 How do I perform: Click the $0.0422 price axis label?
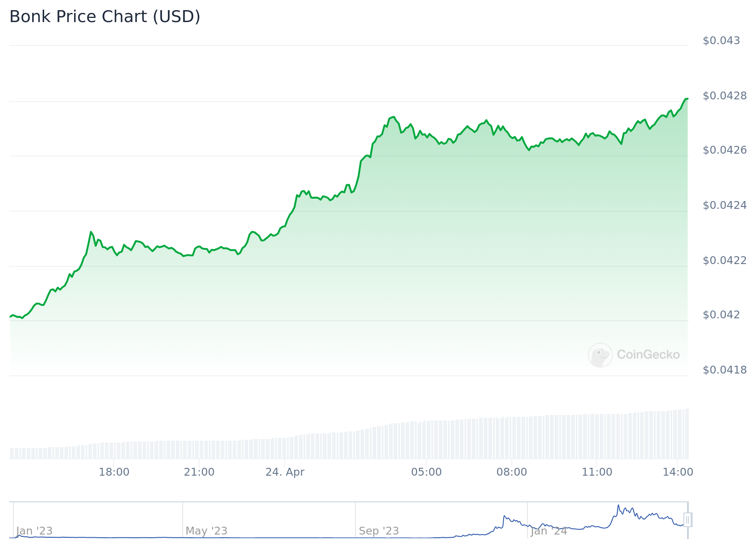(724, 260)
